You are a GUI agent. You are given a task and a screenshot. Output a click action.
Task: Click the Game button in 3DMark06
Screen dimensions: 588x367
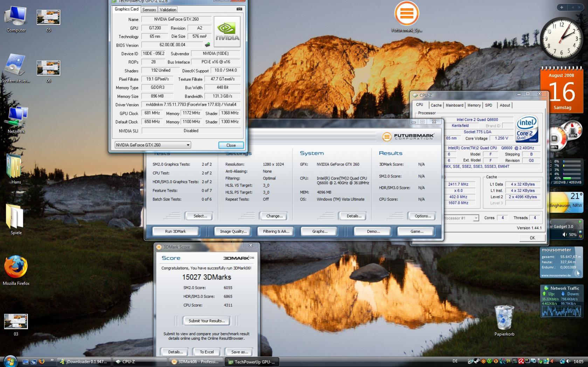click(417, 231)
